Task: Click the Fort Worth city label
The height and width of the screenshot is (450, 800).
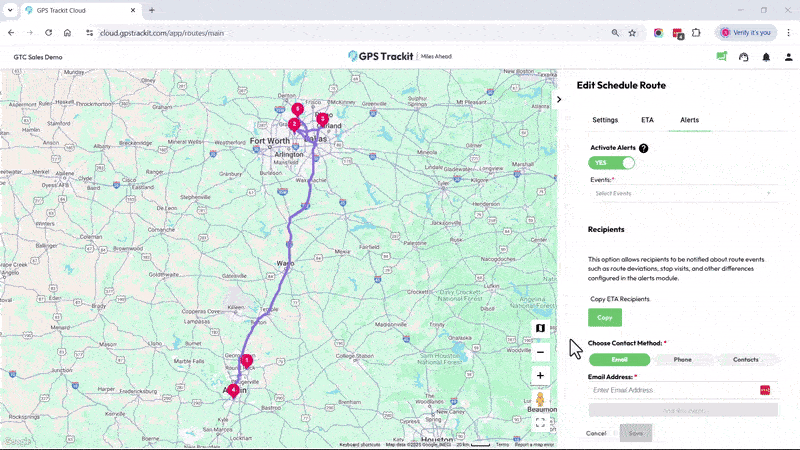Action: pos(269,141)
